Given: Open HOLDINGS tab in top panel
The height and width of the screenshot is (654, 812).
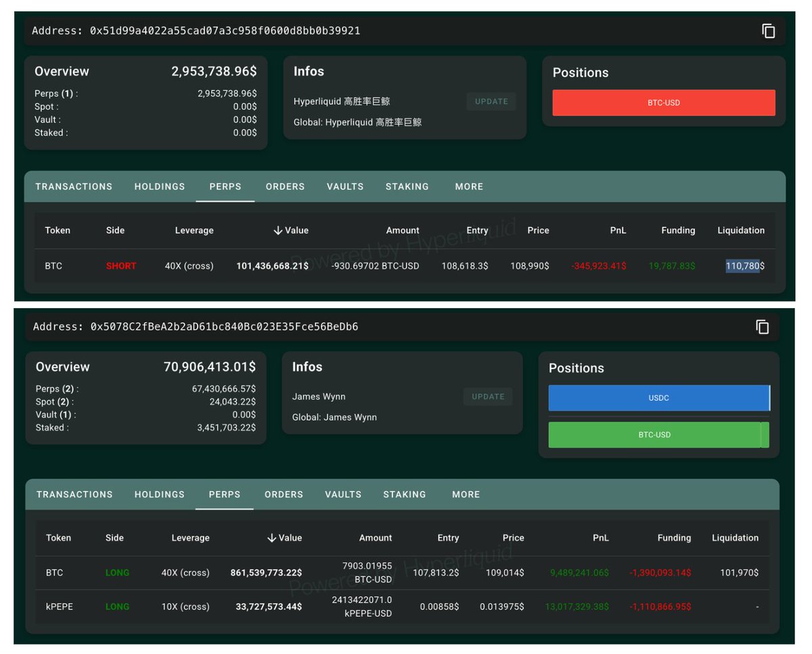Looking at the screenshot, I should pyautogui.click(x=160, y=186).
